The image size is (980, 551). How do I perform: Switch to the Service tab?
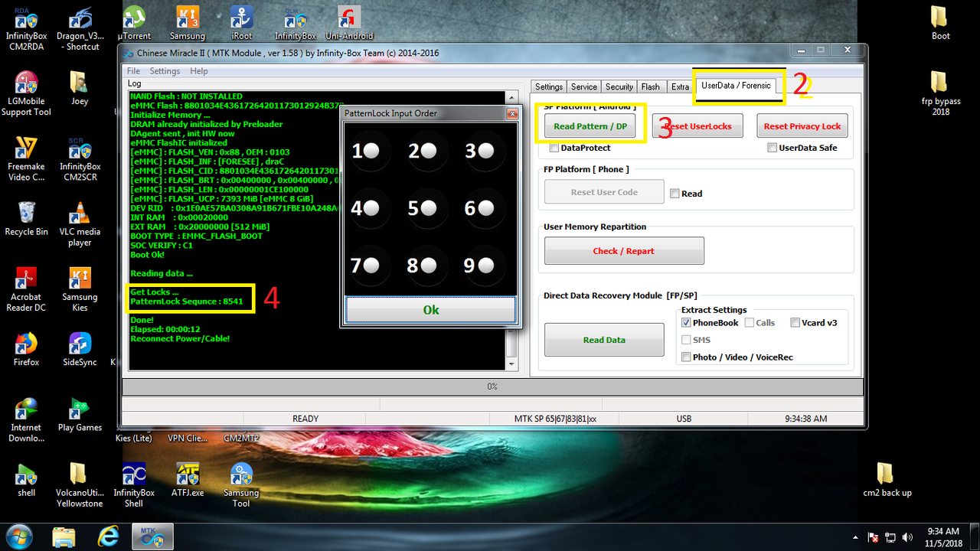point(584,86)
